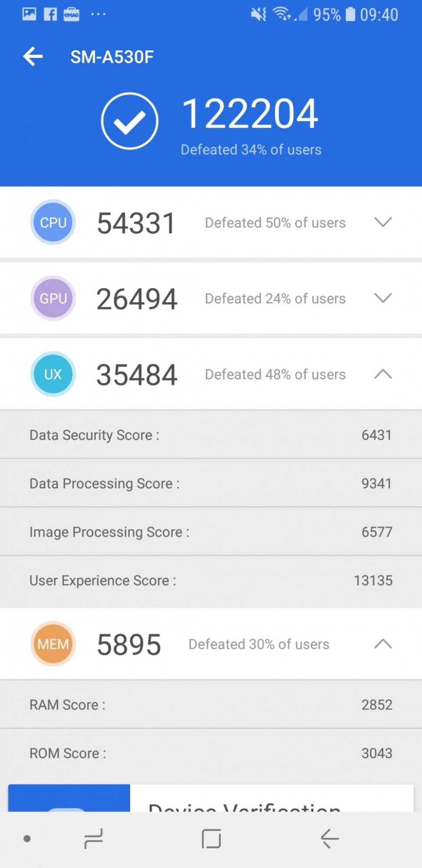Tap the purple GPU badge icon
422x868 pixels.
click(x=53, y=298)
